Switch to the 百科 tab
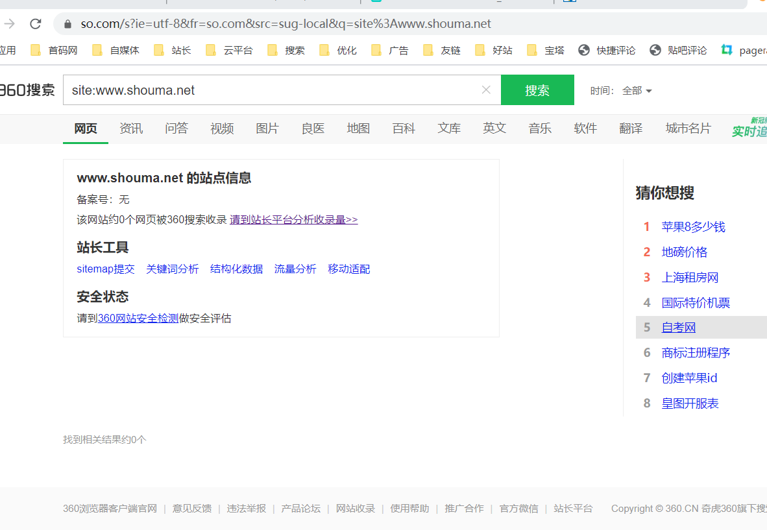 tap(404, 128)
